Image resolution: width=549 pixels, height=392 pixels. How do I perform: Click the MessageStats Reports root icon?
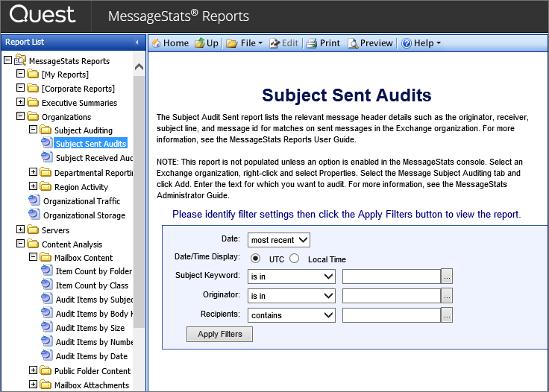[20, 60]
